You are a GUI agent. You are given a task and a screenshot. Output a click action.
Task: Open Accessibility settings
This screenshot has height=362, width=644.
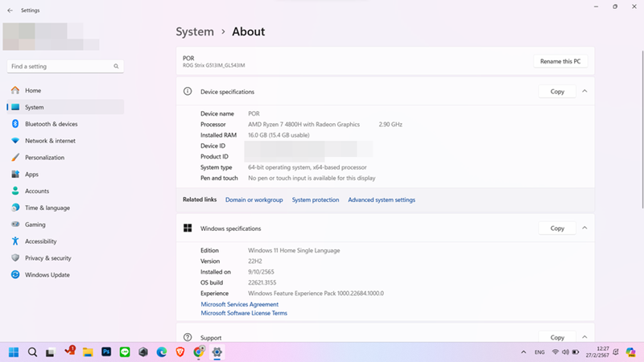(40, 241)
